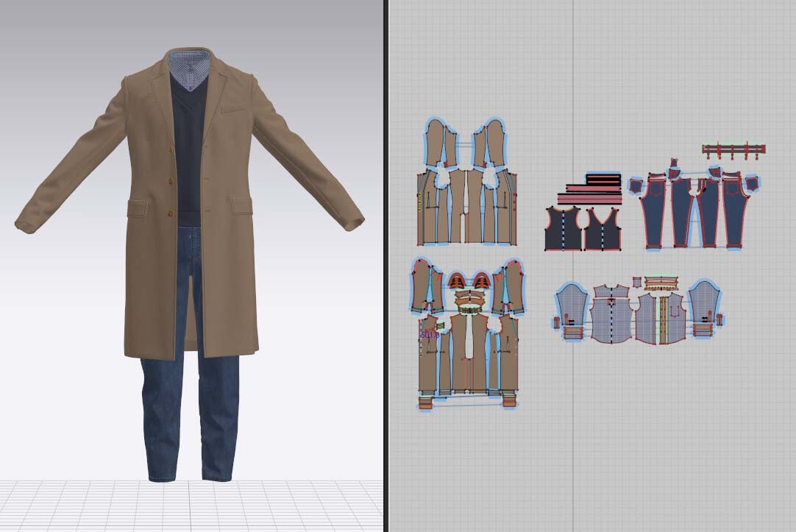Select the top-left camel coat sleeve pattern
This screenshot has height=532, width=796.
point(440,143)
